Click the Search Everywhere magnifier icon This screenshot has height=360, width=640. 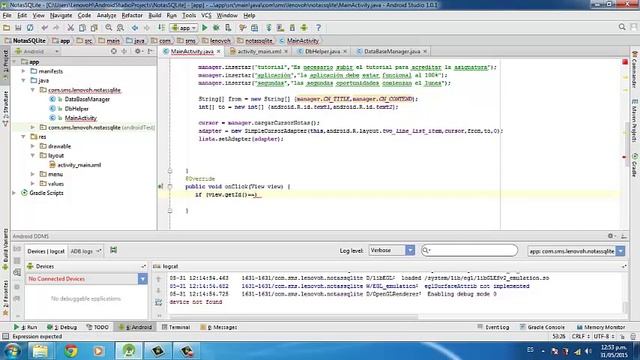click(622, 27)
